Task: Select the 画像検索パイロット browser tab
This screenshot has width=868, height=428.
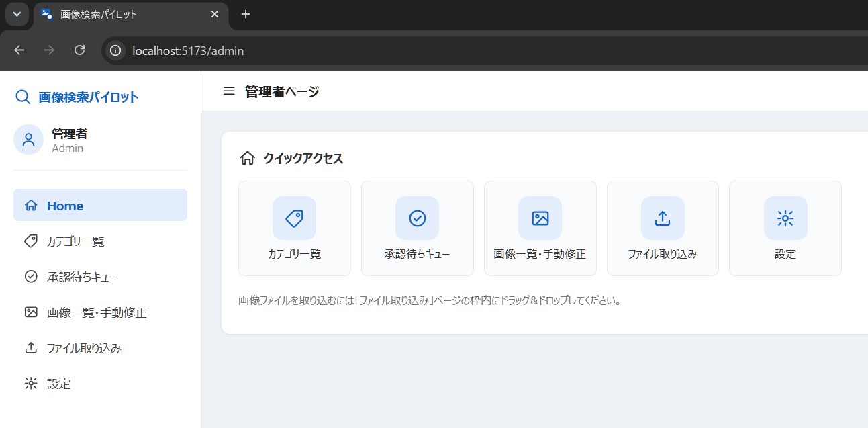Action: click(132, 14)
